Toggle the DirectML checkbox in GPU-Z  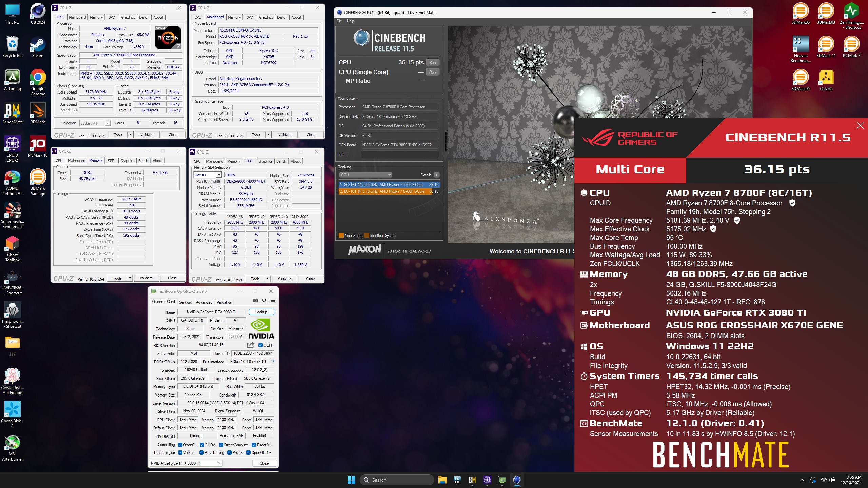pos(254,445)
